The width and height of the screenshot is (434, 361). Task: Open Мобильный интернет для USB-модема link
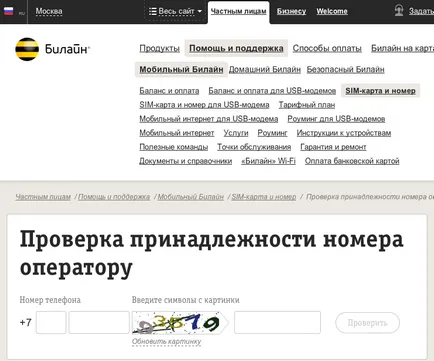[x=209, y=119]
